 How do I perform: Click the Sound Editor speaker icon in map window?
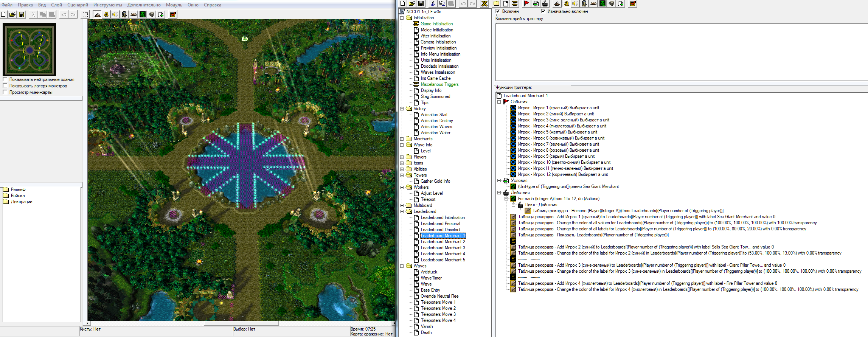(115, 14)
